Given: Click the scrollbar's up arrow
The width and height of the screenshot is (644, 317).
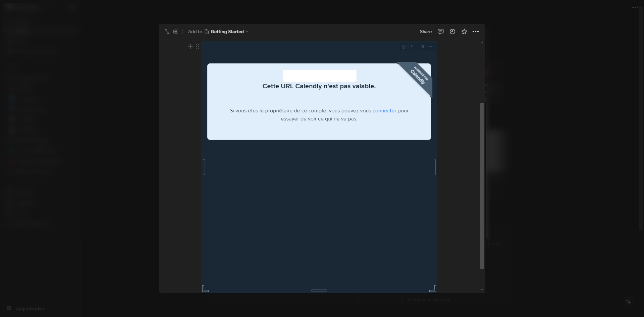Looking at the screenshot, I should click(482, 42).
